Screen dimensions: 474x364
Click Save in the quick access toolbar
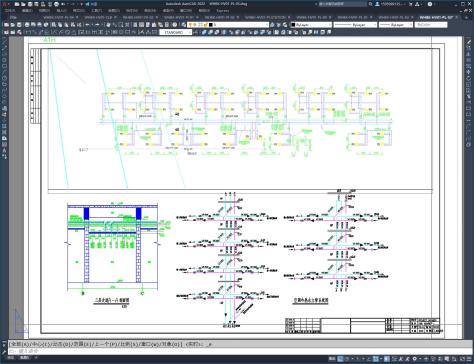pyautogui.click(x=30, y=4)
